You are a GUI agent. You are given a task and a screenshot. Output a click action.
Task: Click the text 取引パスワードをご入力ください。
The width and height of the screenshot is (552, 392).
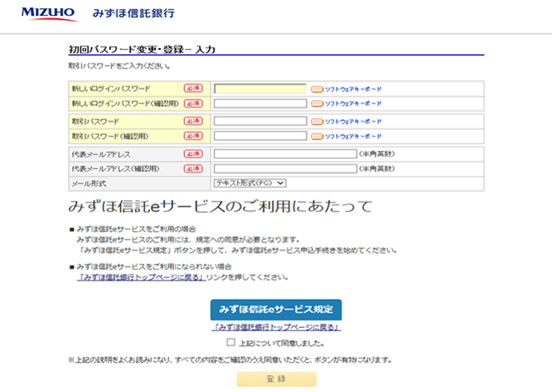[x=119, y=66]
